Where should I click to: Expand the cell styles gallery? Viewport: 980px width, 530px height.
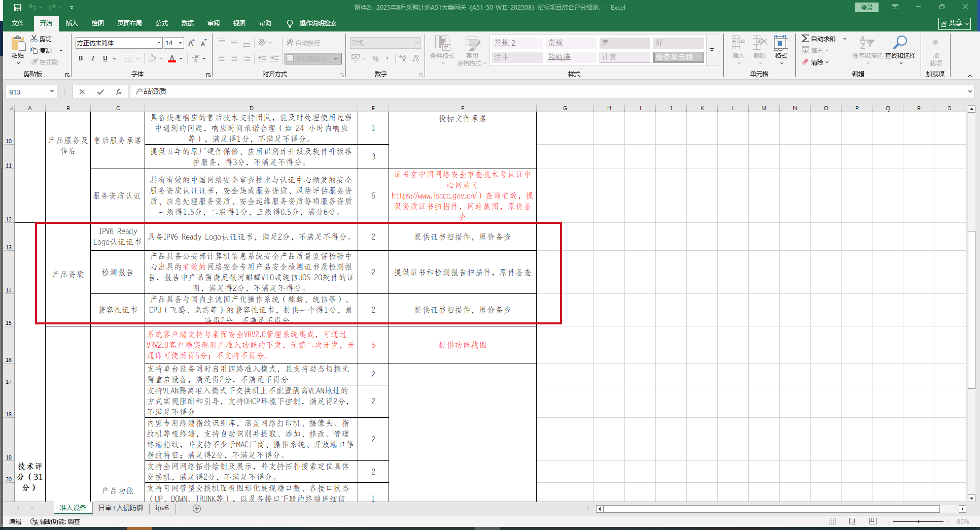712,50
